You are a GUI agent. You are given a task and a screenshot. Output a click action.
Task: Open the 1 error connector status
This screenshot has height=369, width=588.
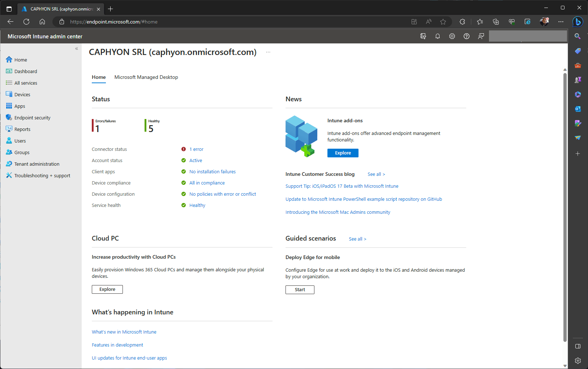pos(196,149)
